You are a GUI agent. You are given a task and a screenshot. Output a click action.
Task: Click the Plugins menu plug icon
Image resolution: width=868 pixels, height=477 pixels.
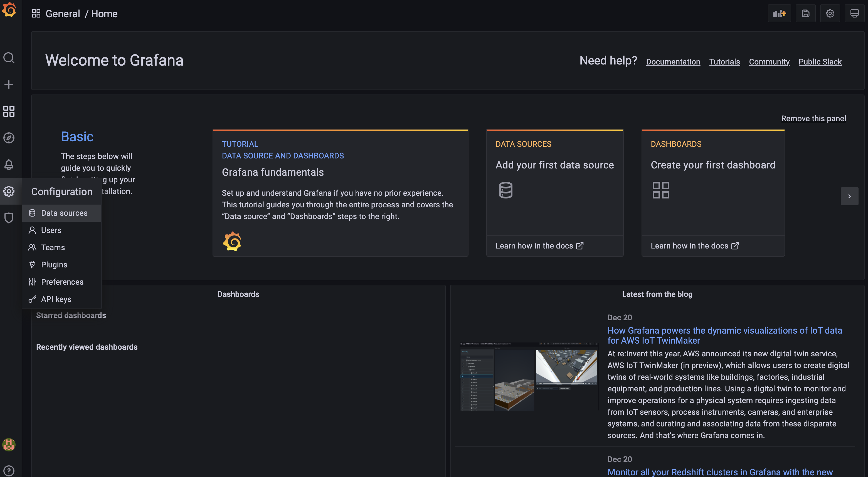coord(32,265)
